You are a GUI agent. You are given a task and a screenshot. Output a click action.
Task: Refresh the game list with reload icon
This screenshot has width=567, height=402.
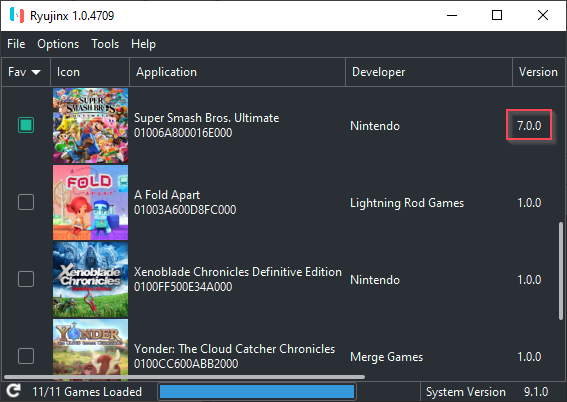pos(13,391)
